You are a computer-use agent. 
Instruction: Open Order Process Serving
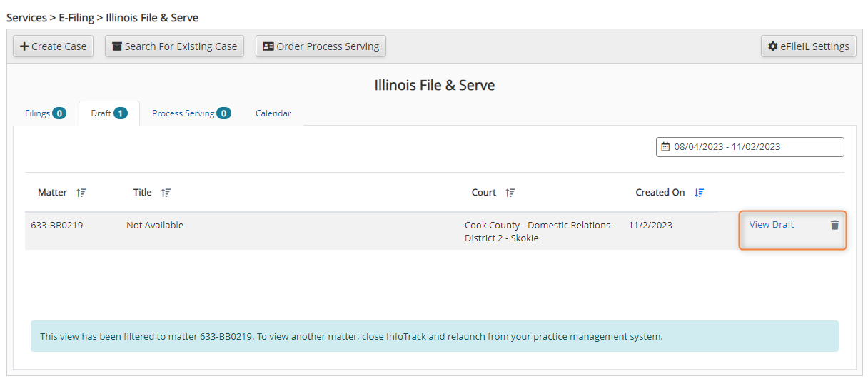[321, 46]
